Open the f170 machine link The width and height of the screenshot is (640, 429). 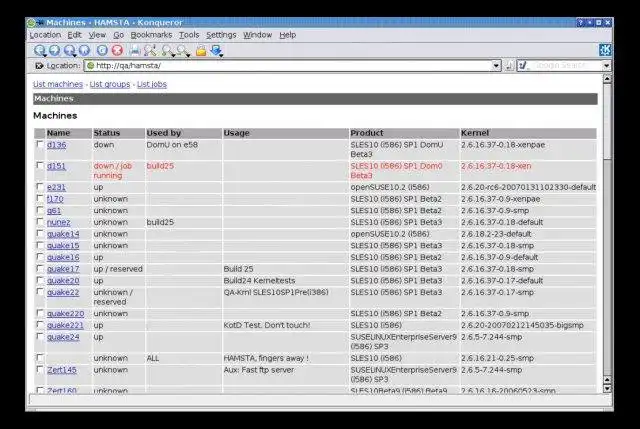[x=55, y=199]
